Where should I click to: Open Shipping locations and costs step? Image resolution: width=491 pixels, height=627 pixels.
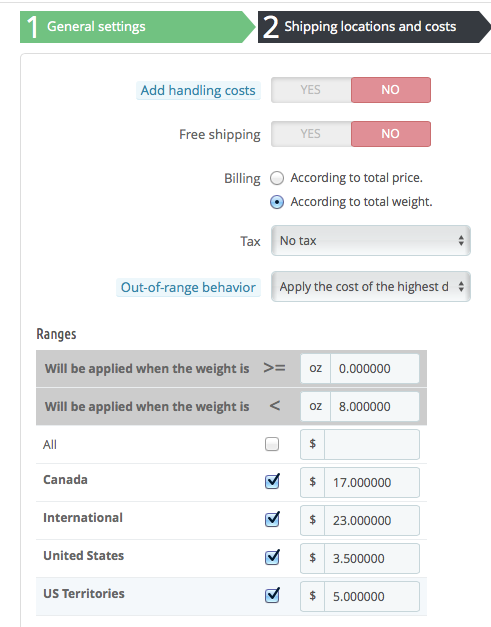374,27
